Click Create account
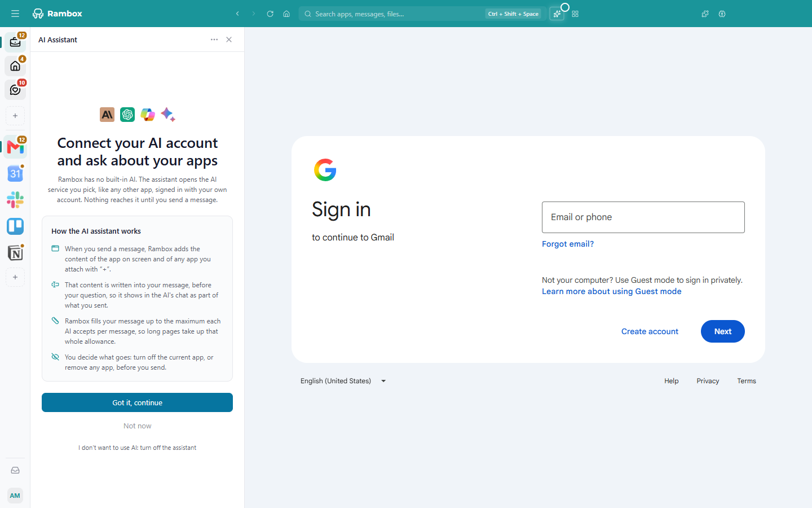 650,331
